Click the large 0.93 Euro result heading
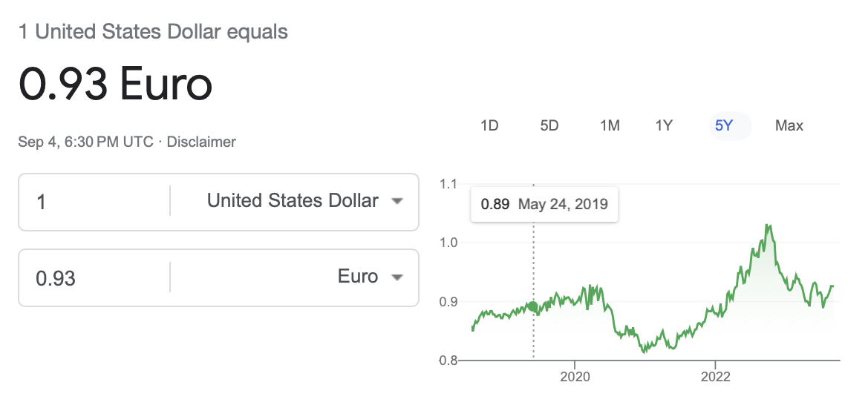868x408 pixels. 115,84
